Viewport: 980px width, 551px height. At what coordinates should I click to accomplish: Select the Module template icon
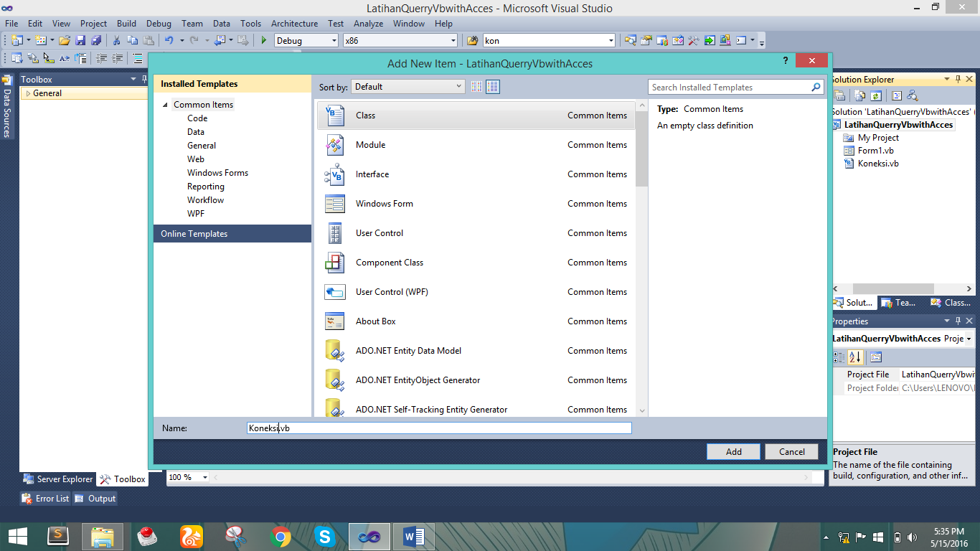click(x=334, y=145)
